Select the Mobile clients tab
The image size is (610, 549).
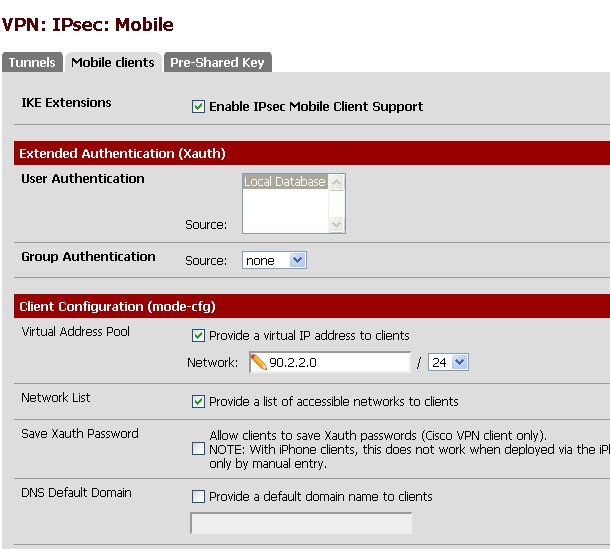click(113, 62)
